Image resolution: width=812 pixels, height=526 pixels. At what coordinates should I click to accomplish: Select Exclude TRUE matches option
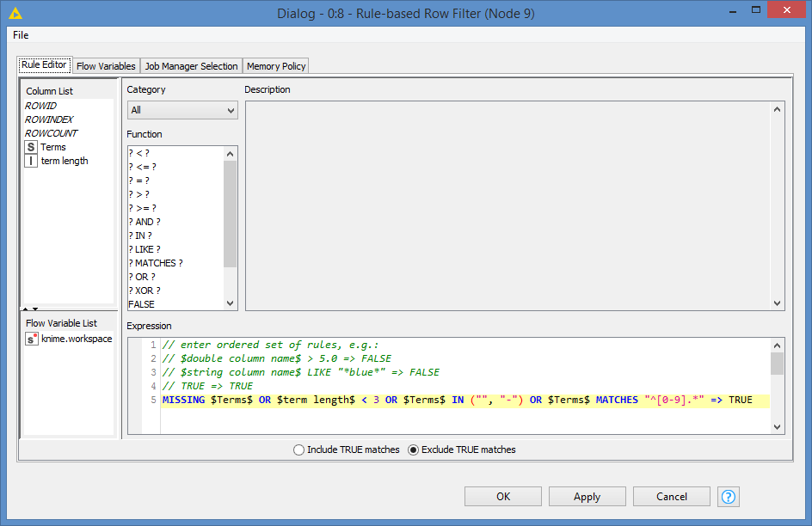coord(413,450)
